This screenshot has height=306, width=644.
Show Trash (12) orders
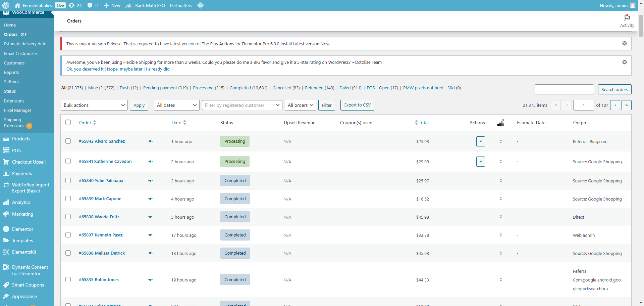pos(129,88)
